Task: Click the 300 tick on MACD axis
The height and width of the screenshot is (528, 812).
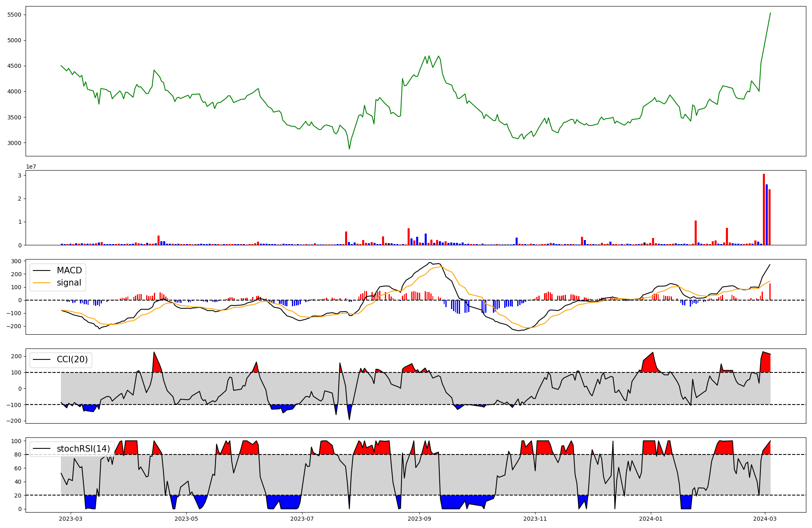Action: [17, 261]
